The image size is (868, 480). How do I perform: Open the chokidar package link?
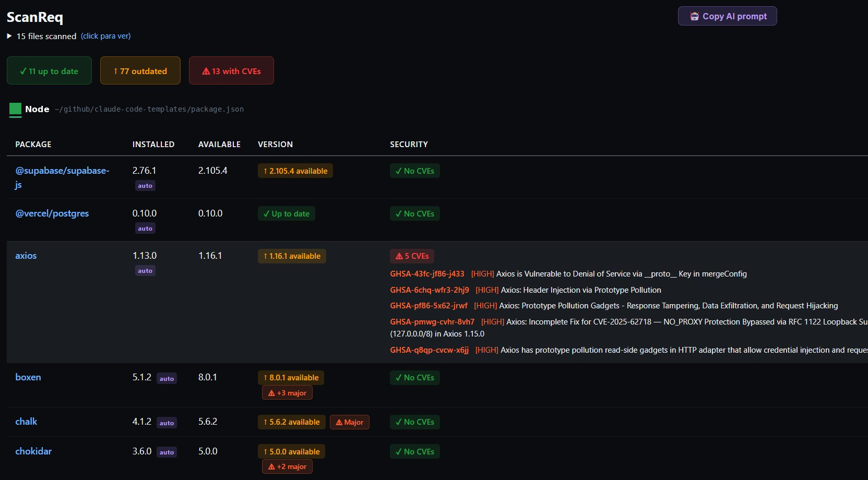click(33, 451)
